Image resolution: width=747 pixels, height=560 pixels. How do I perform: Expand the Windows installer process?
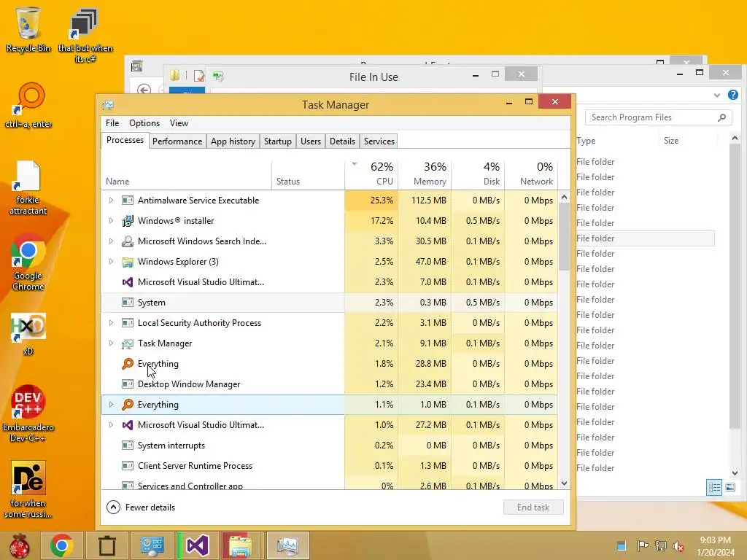click(x=111, y=220)
